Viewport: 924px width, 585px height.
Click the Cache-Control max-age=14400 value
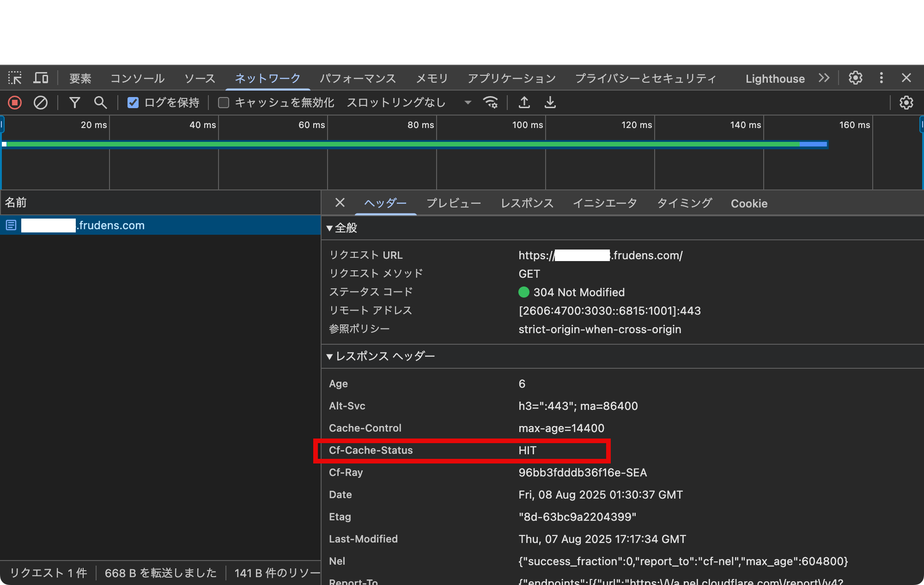pyautogui.click(x=561, y=428)
